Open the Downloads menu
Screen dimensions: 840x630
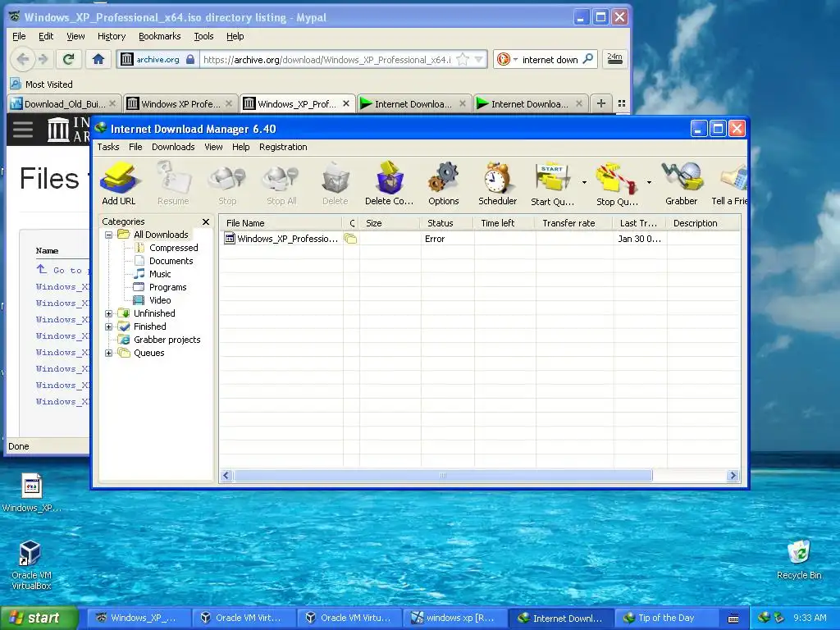point(173,147)
